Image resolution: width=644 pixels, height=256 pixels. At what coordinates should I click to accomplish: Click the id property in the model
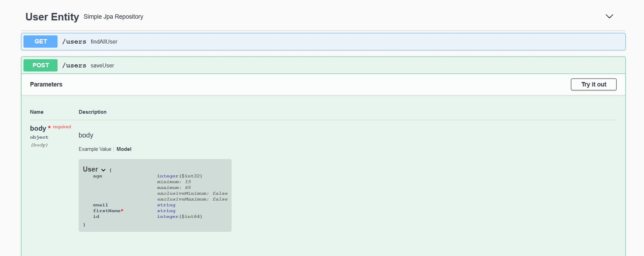point(96,217)
